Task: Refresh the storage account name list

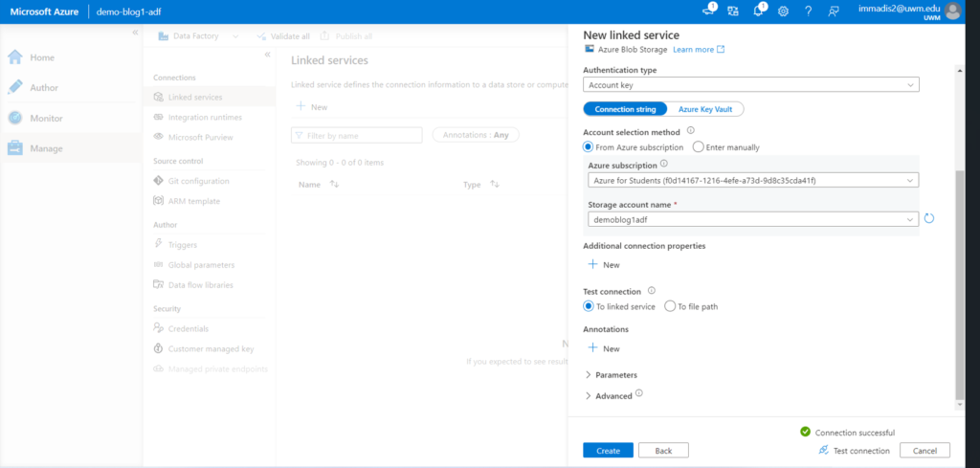Action: pos(928,219)
